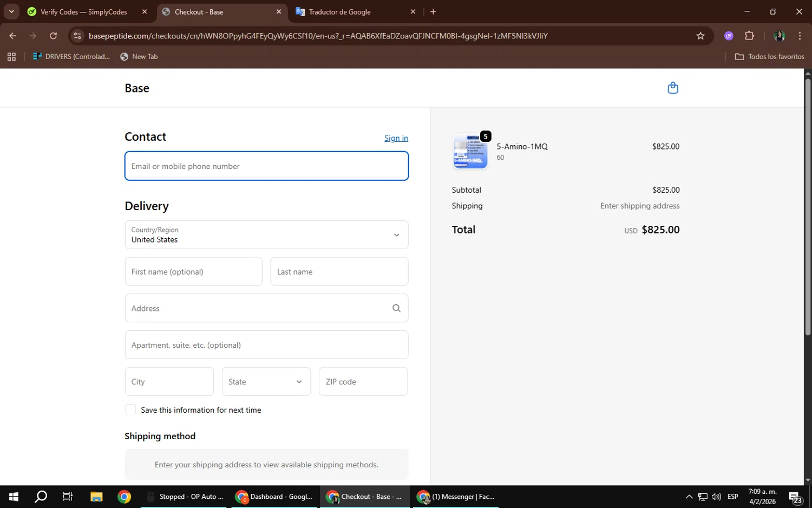This screenshot has width=812, height=508.
Task: Click the address search magnifier icon
Action: [396, 308]
